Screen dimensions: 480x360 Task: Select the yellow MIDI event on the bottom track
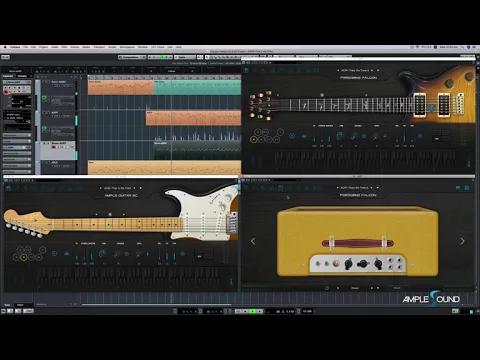click(x=164, y=168)
